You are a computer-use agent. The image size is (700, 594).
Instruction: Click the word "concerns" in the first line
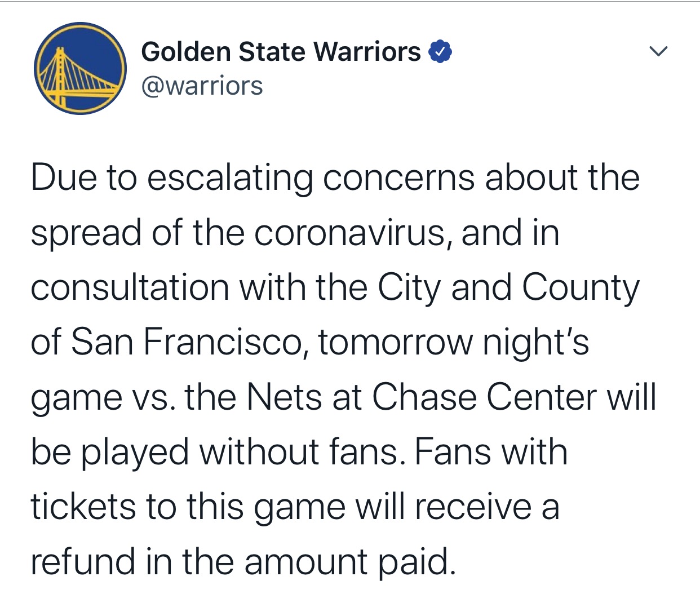pyautogui.click(x=399, y=178)
